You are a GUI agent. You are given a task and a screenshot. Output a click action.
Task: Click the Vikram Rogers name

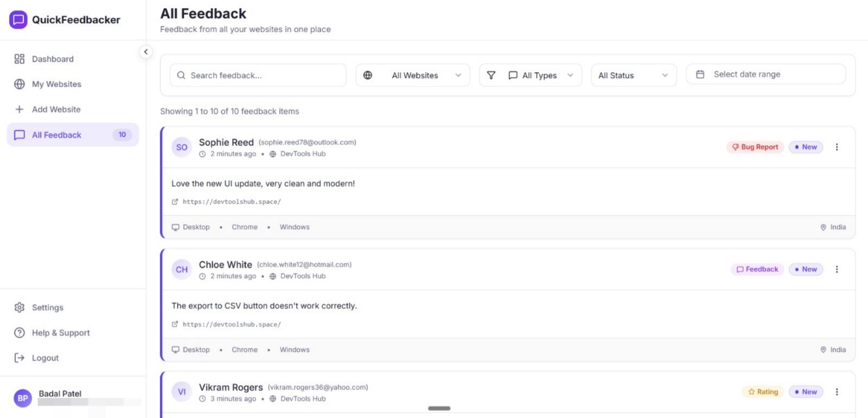click(231, 387)
